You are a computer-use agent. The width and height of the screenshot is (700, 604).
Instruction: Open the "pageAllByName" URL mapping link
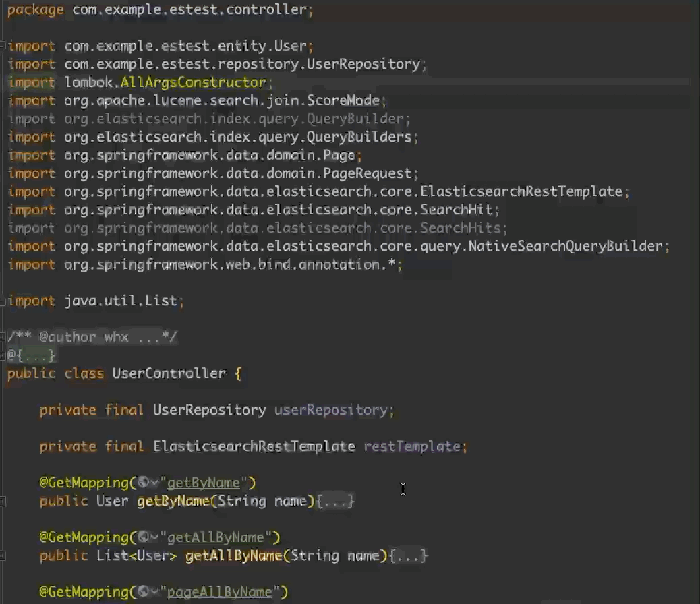220,593
